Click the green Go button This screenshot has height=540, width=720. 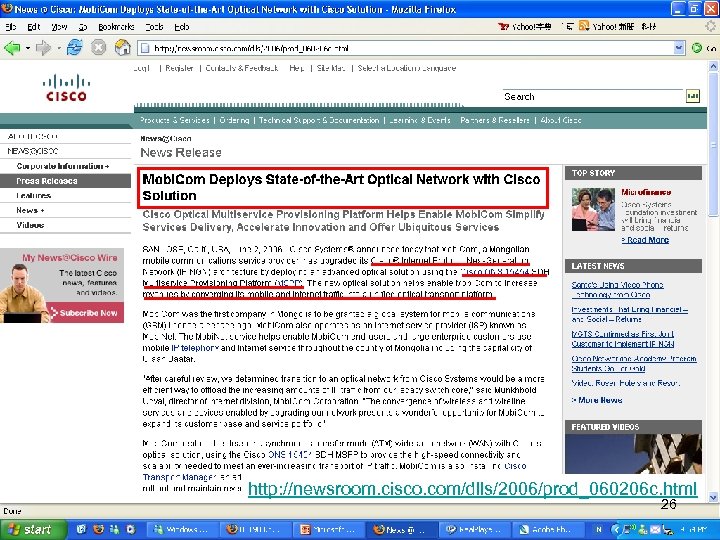[x=697, y=48]
